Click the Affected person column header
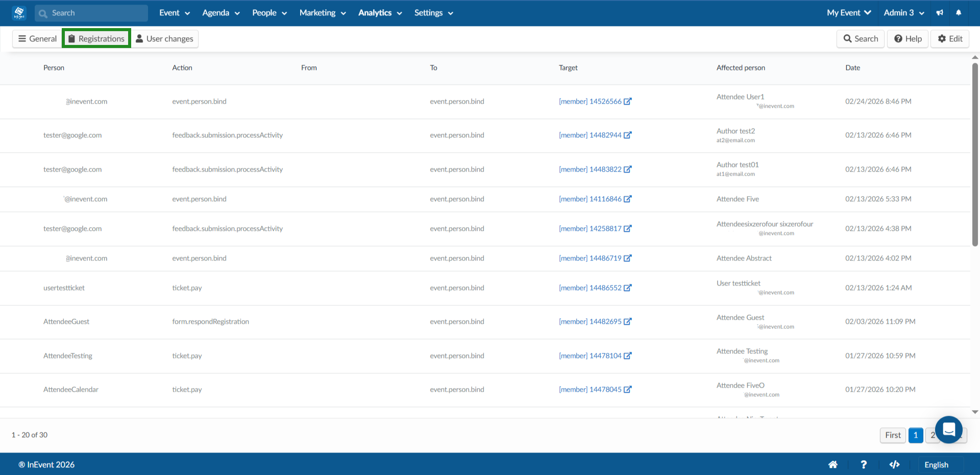The width and height of the screenshot is (980, 475). (741, 67)
